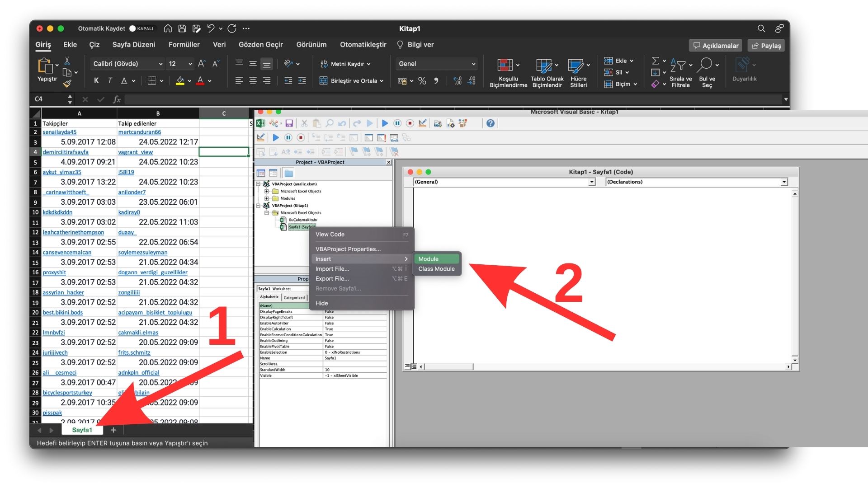Collapse the VBAProject (analiz.xlsm) tree node
Image resolution: width=868 pixels, height=488 pixels.
(x=259, y=184)
